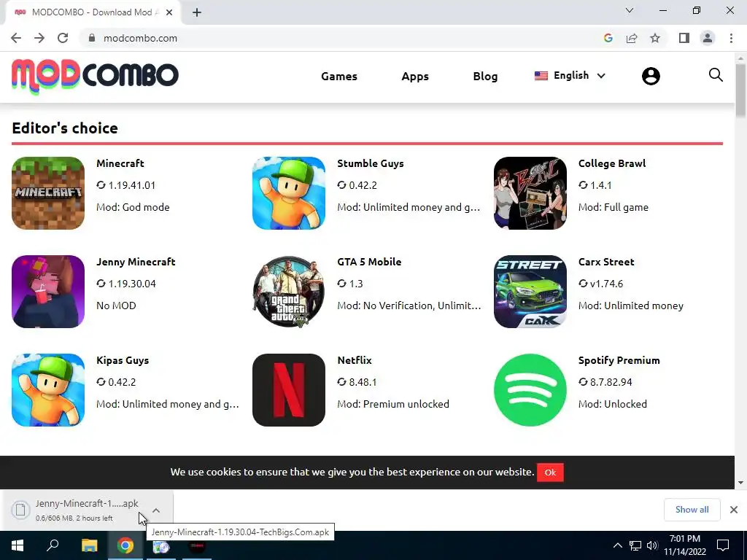Open the Stumble Guys title link
Viewport: 747px width, 560px height.
point(371,163)
